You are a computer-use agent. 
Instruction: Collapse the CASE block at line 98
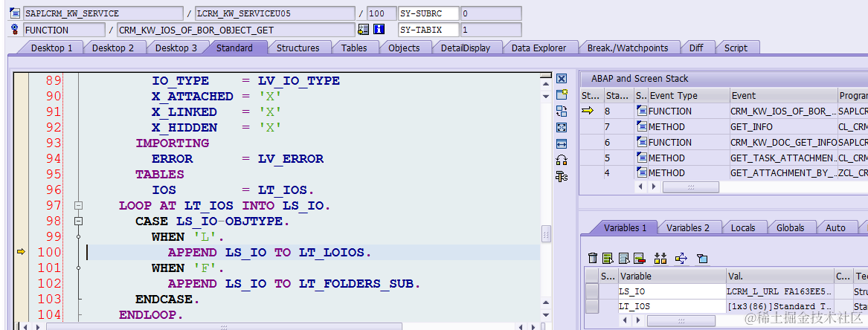tap(79, 221)
